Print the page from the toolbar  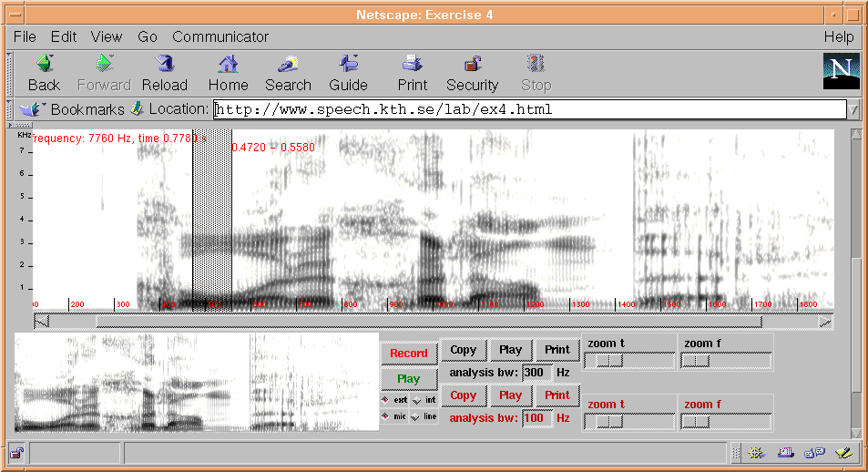[x=412, y=65]
